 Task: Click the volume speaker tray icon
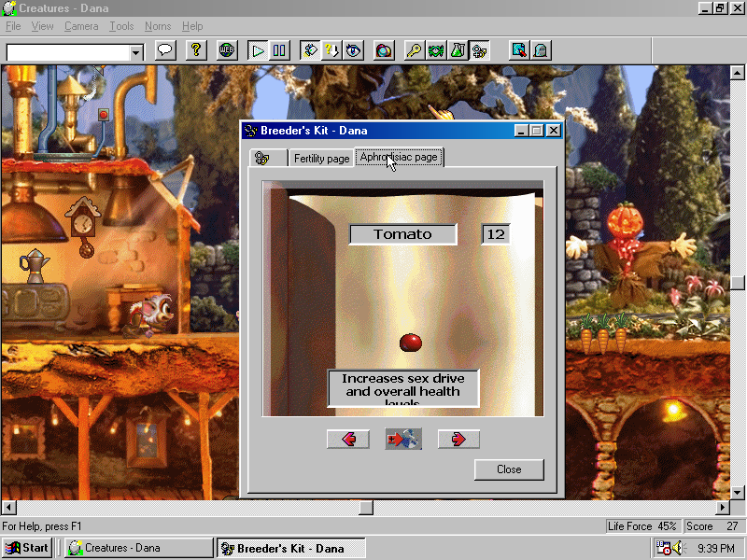point(678,548)
